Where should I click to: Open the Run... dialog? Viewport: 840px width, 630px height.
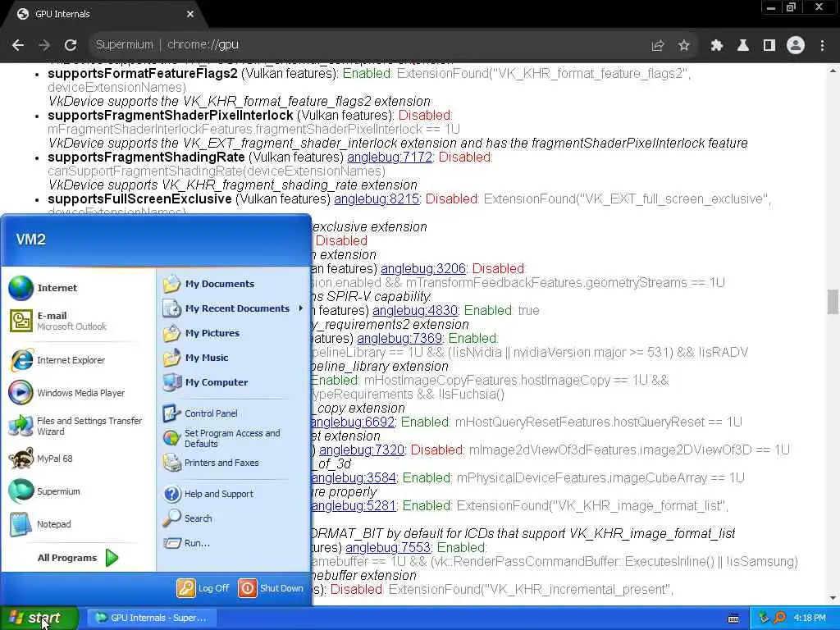pyautogui.click(x=233, y=543)
